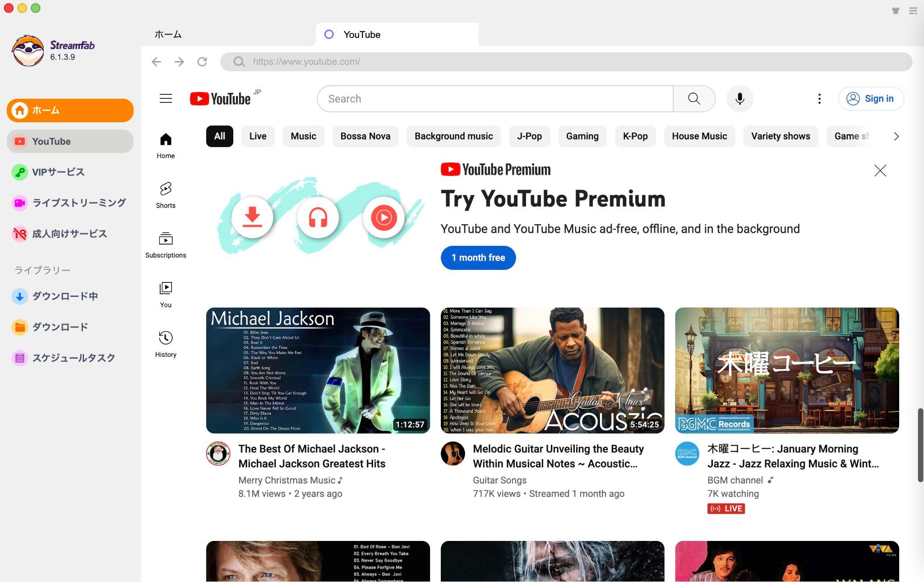Click the Sign in button
The width and height of the screenshot is (924, 582).
coord(871,99)
